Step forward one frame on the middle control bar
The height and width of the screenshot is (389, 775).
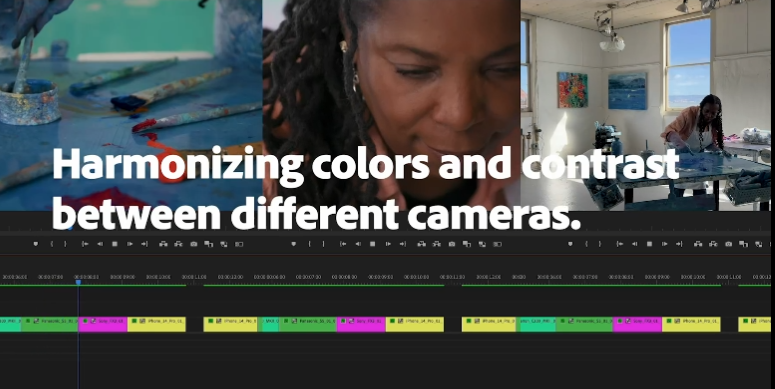pos(388,244)
